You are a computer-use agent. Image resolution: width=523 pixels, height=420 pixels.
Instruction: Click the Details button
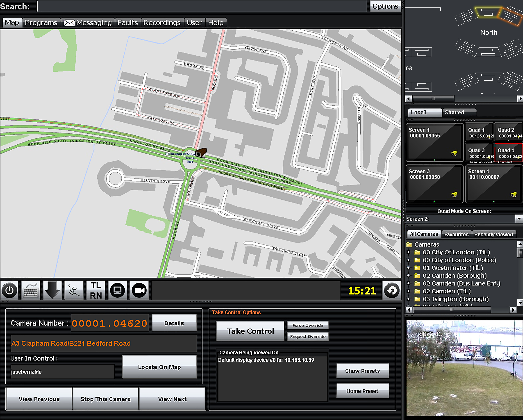point(174,323)
